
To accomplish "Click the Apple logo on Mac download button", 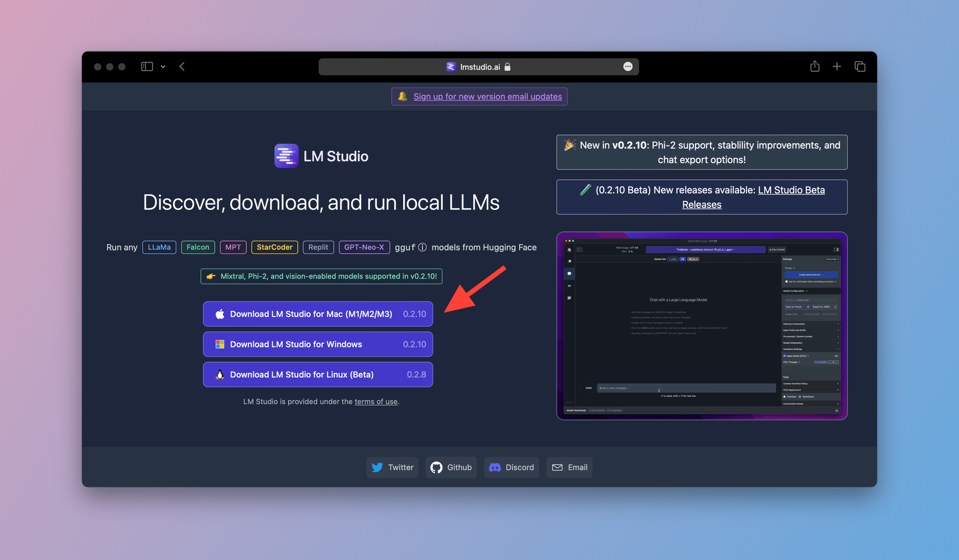I will click(x=220, y=314).
